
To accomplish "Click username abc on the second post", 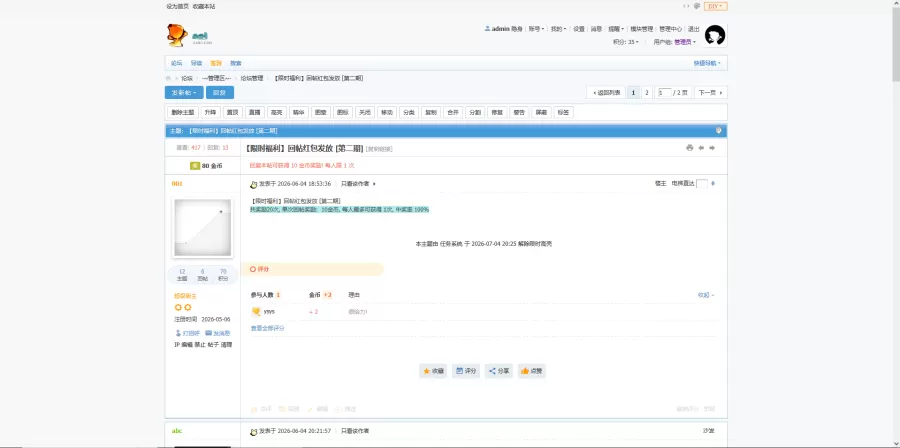I will (x=177, y=431).
